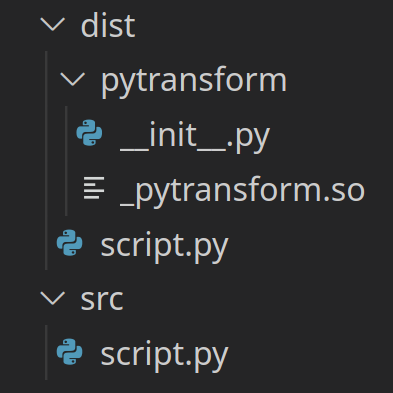Screen dimensions: 393x393
Task: Click the Python icon beside __init__.py
Action: pos(89,133)
